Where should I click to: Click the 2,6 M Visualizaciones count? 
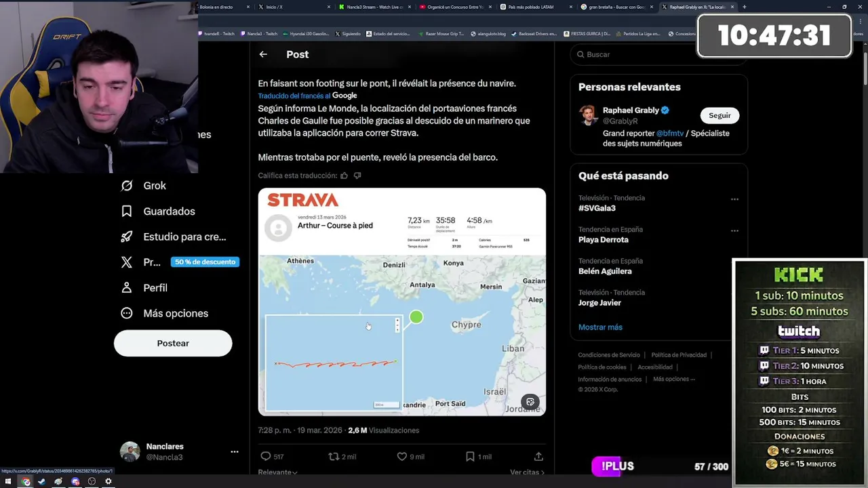click(x=383, y=430)
